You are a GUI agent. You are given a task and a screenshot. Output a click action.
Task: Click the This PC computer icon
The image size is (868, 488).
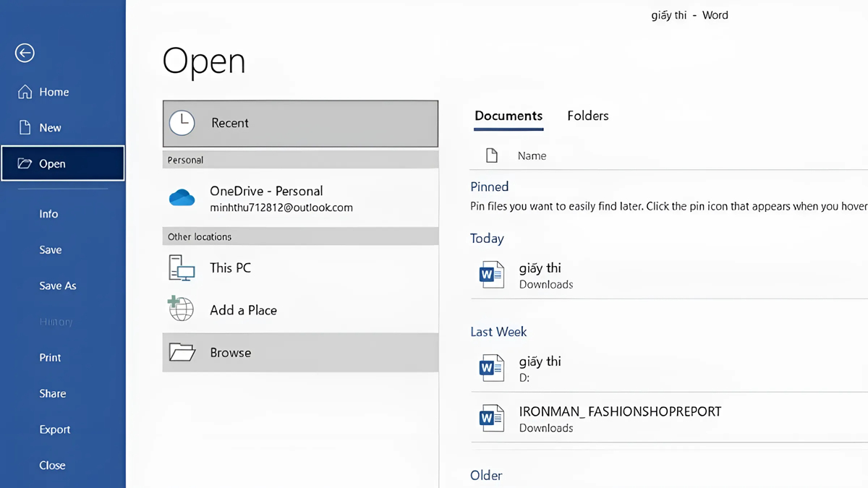coord(182,268)
